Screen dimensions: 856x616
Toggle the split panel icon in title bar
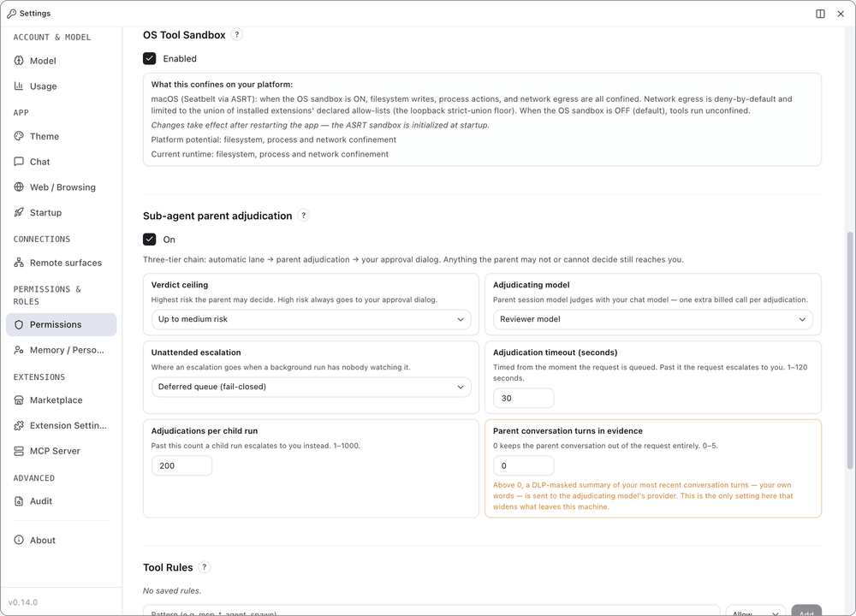tap(820, 14)
